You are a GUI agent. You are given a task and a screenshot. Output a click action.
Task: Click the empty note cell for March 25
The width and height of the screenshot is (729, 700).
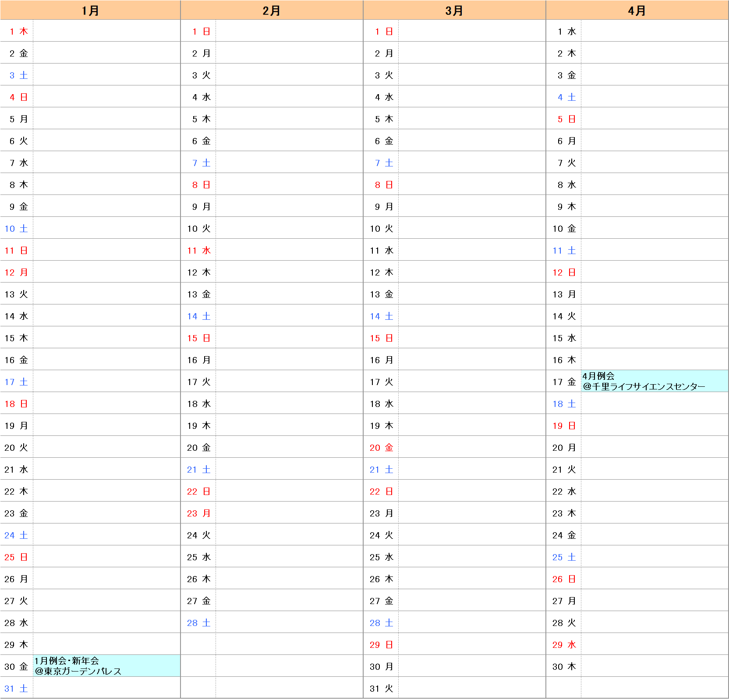pyautogui.click(x=472, y=556)
